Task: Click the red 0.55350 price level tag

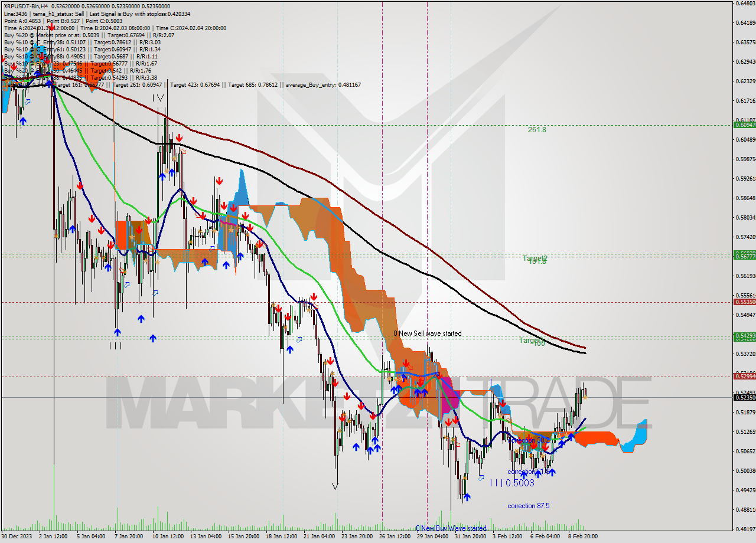Action: coord(744,302)
